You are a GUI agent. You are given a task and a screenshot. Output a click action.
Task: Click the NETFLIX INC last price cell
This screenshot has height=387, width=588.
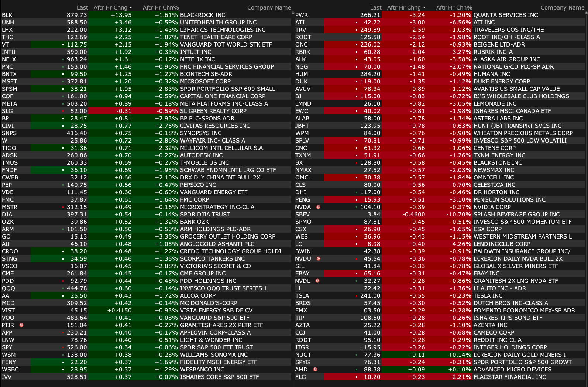tap(77, 59)
